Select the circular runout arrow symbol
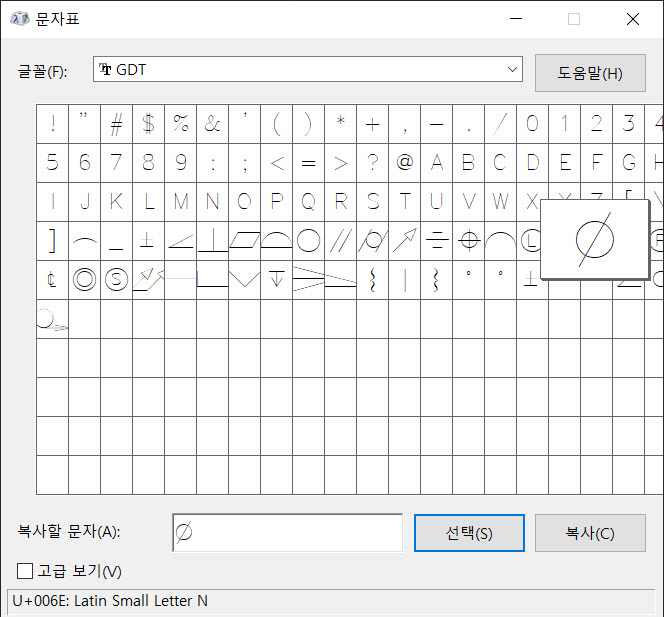Image resolution: width=664 pixels, height=617 pixels. point(404,241)
